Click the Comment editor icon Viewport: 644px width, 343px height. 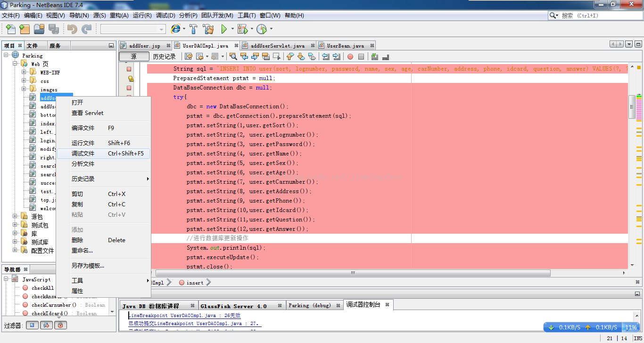point(375,57)
